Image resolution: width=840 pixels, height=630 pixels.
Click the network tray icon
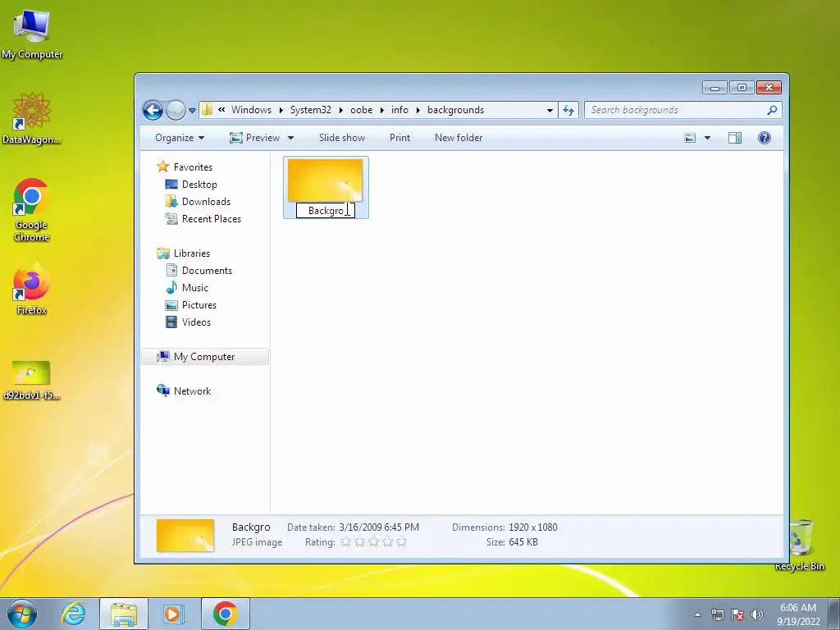717,614
